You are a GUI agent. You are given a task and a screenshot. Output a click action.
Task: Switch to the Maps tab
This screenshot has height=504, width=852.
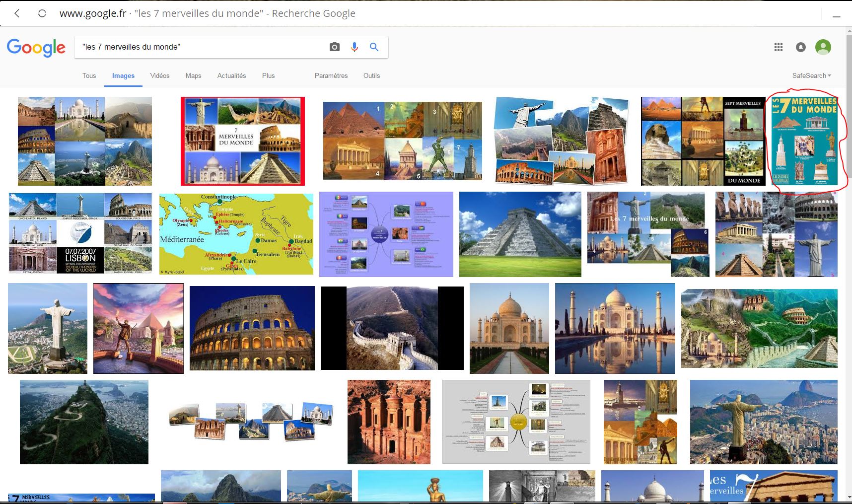pyautogui.click(x=193, y=75)
